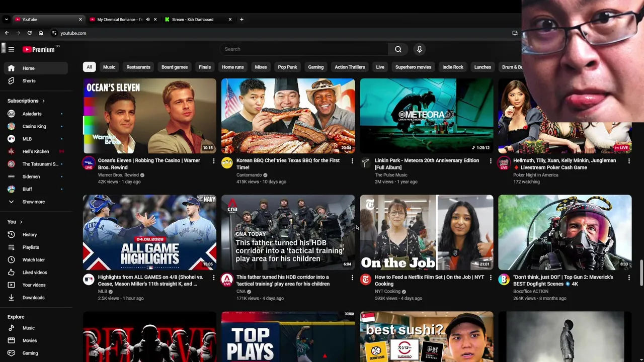
Task: Open Boxoffice ACTION channel avatar
Action: coord(504,280)
